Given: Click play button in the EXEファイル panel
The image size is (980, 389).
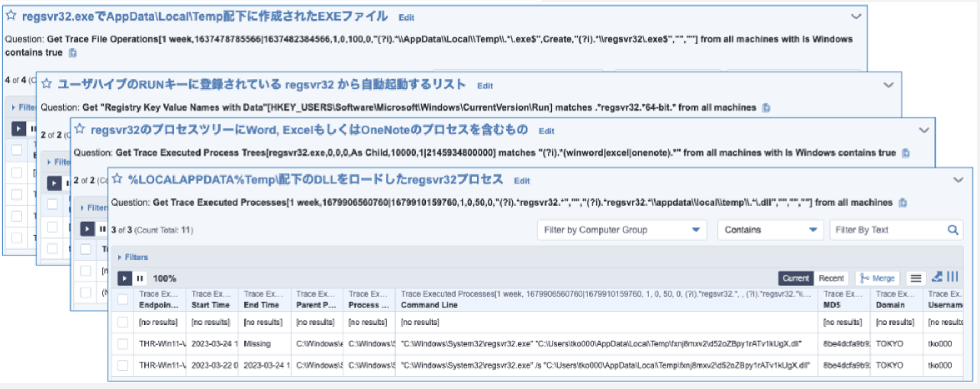Looking at the screenshot, I should (18, 128).
